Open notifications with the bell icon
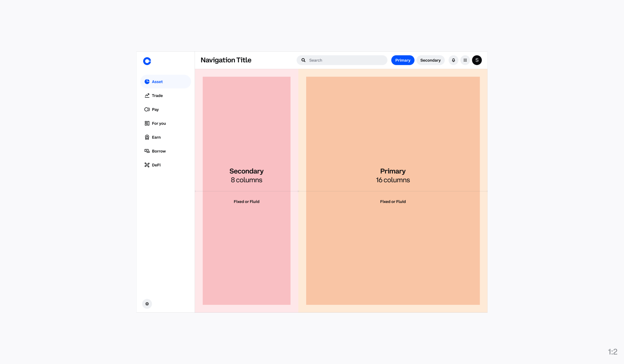Screen dimensions: 624x364 (x=453, y=60)
